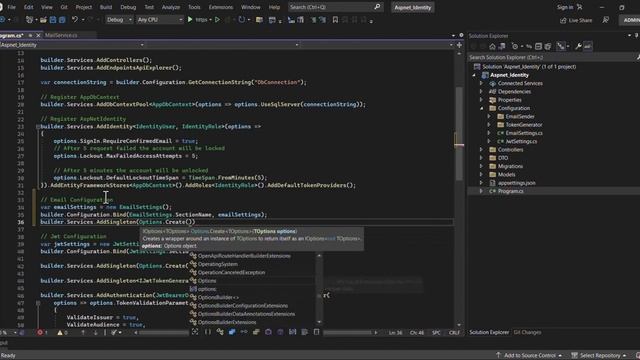Open the Edit menu

coord(28,7)
